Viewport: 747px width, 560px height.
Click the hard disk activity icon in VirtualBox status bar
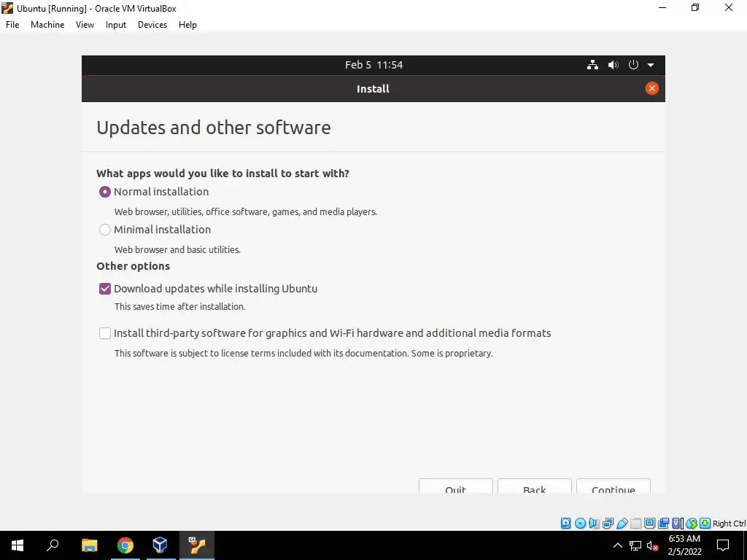pos(565,524)
